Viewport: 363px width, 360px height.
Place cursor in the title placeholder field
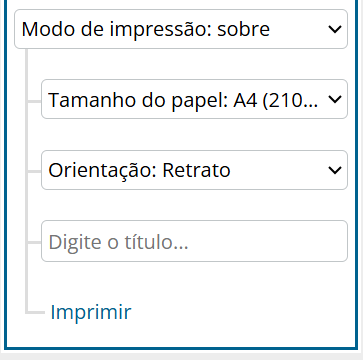point(194,241)
